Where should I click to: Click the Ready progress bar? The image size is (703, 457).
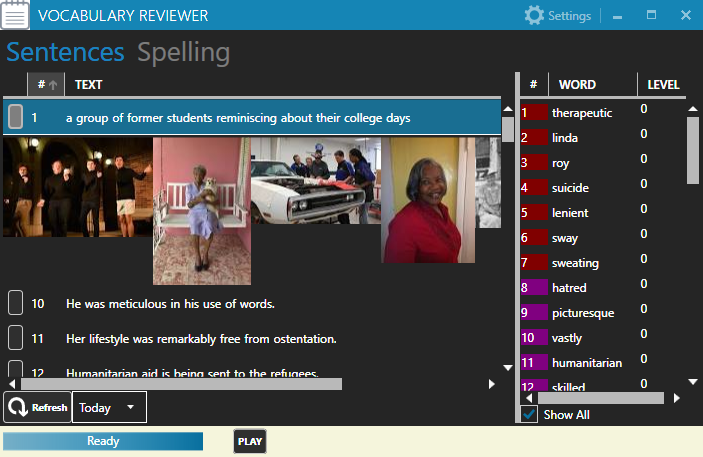(103, 441)
